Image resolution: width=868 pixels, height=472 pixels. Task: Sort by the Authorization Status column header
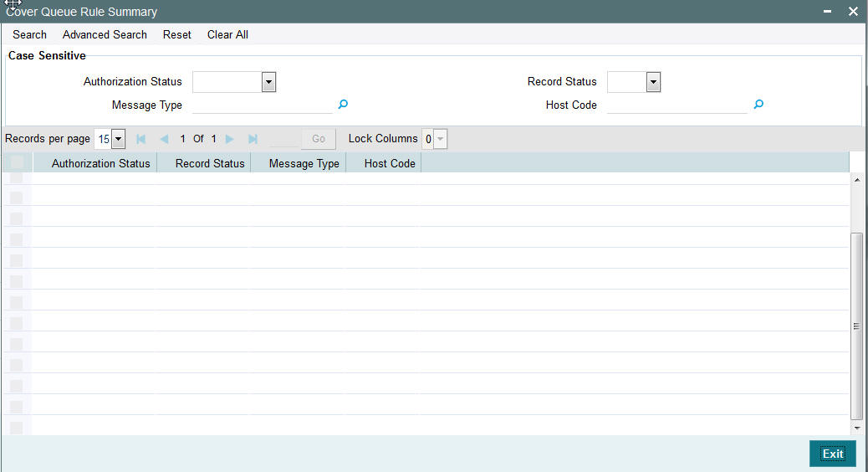coord(100,163)
